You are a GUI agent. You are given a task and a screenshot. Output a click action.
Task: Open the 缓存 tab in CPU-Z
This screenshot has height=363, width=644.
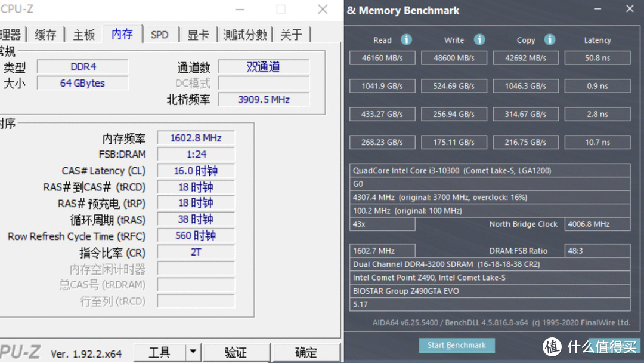pyautogui.click(x=45, y=35)
